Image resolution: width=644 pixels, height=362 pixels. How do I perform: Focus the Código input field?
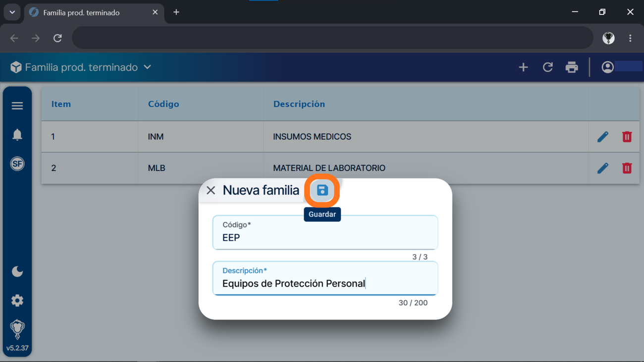tap(325, 232)
